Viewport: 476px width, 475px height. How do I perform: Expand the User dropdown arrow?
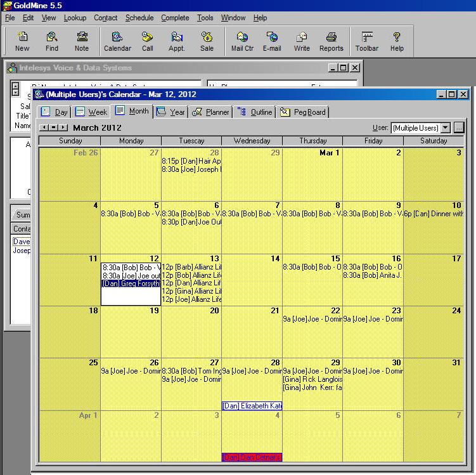coord(446,127)
